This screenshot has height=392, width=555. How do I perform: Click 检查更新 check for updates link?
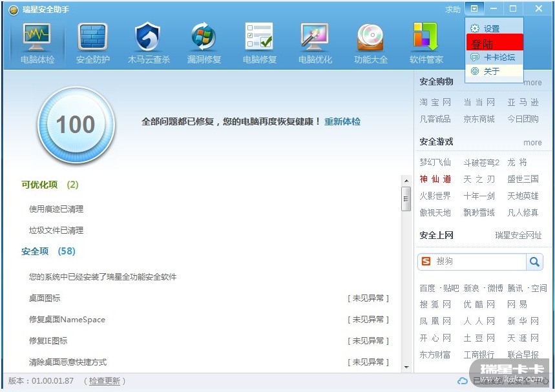tap(105, 381)
